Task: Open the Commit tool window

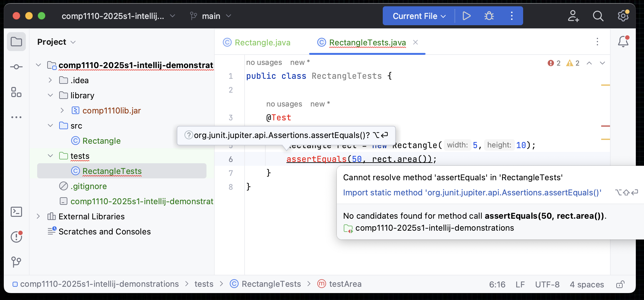Action: [16, 66]
